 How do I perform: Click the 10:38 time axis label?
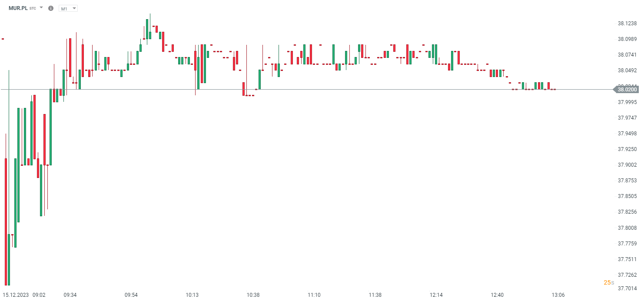tap(253, 295)
